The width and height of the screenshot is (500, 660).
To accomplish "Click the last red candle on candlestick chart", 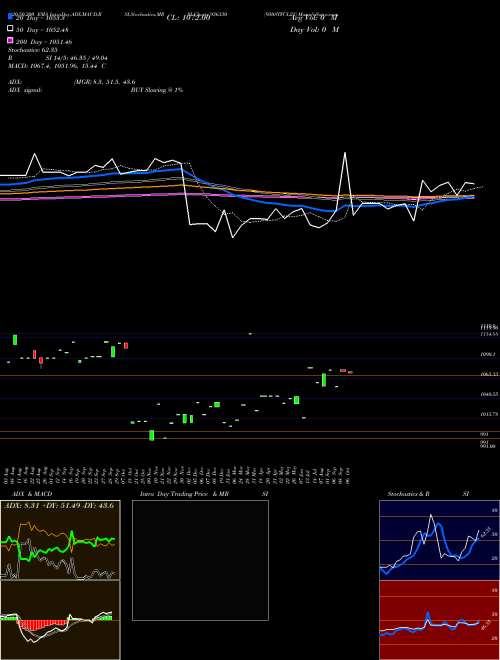I will pos(350,372).
